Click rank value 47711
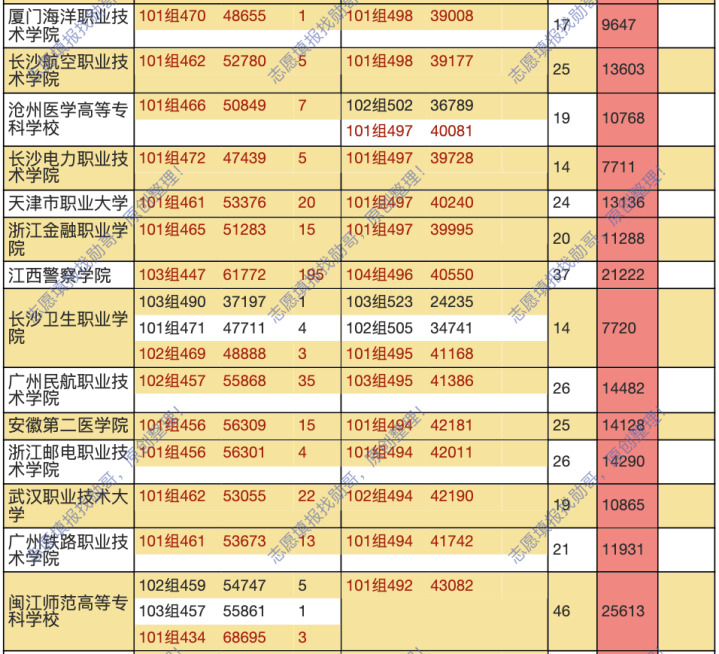 click(244, 328)
